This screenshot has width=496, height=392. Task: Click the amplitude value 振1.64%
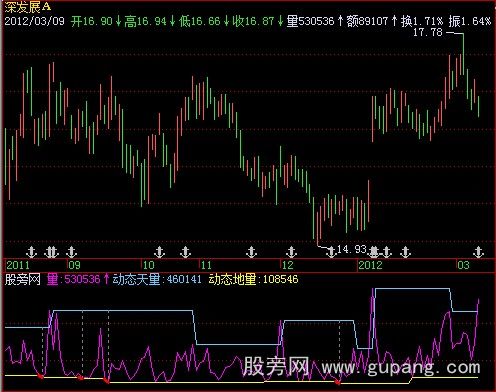pos(470,21)
